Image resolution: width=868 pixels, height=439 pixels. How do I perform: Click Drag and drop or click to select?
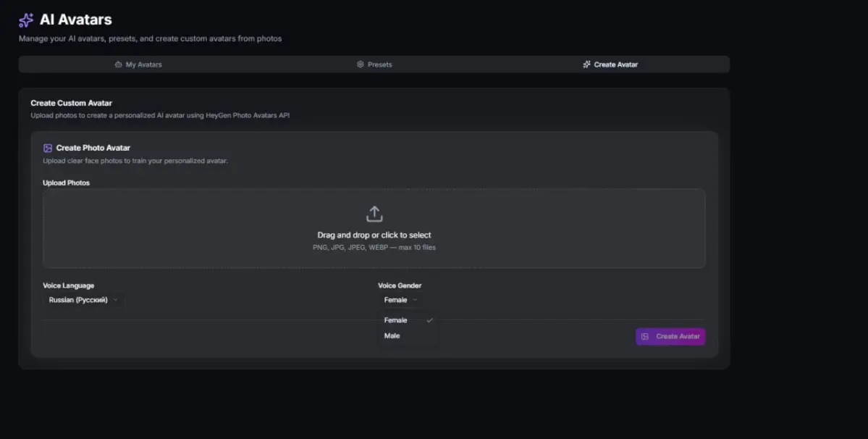pyautogui.click(x=374, y=235)
